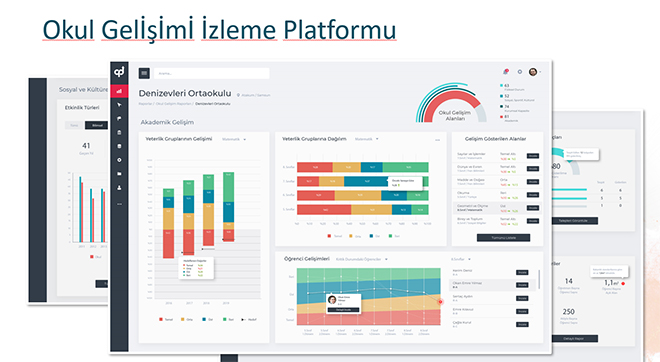Click the Okul Gelişim Raporları breadcrumb link
660x362 pixels.
[174, 104]
